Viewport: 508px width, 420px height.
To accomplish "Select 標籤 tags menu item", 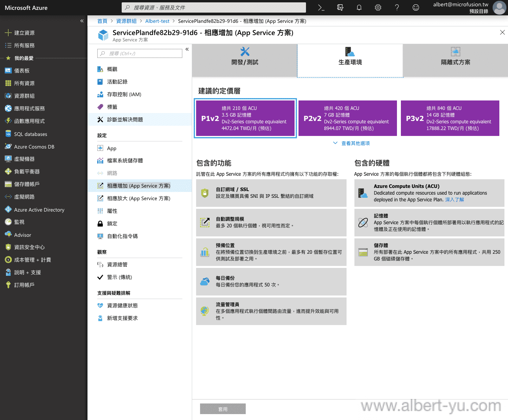I will pos(140,107).
